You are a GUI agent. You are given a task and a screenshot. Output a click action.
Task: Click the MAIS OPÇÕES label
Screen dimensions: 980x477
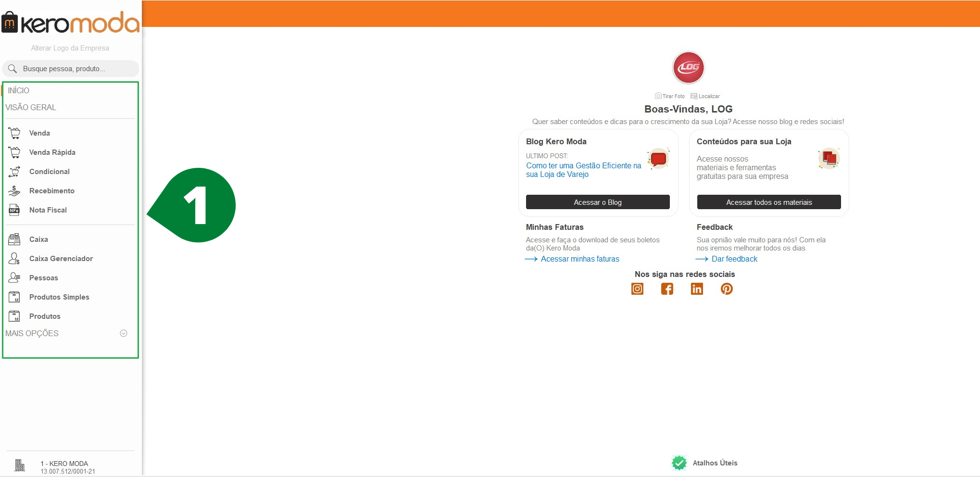click(x=32, y=333)
